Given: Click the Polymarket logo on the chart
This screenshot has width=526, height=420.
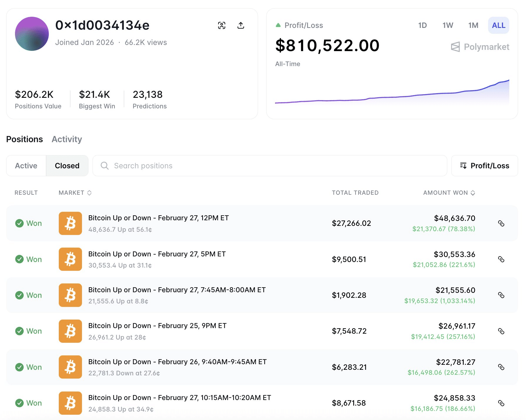Looking at the screenshot, I should (x=480, y=47).
